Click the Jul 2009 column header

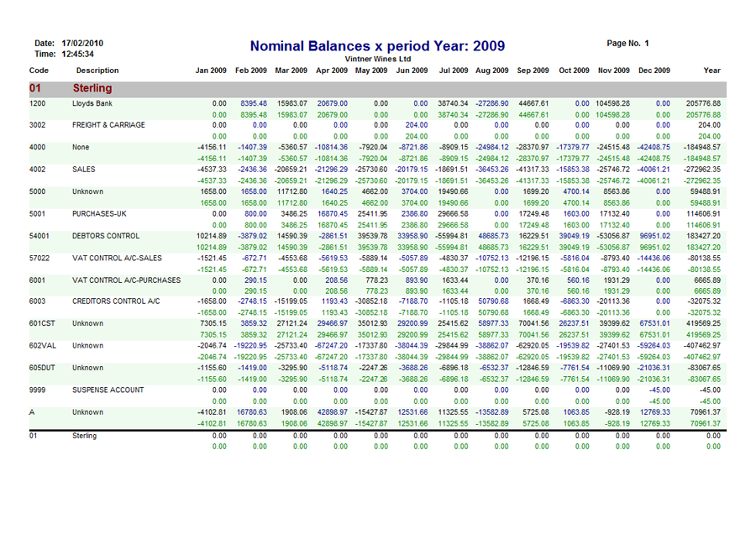454,71
